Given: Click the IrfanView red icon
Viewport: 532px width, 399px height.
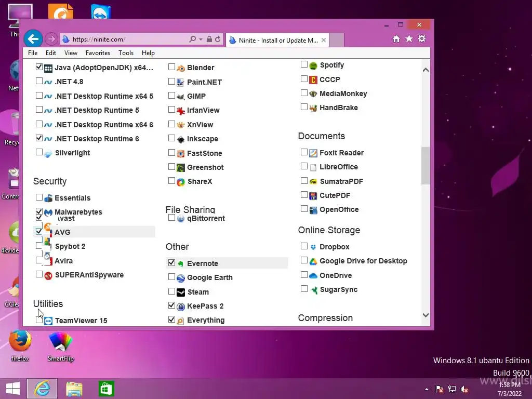Looking at the screenshot, I should [x=181, y=111].
